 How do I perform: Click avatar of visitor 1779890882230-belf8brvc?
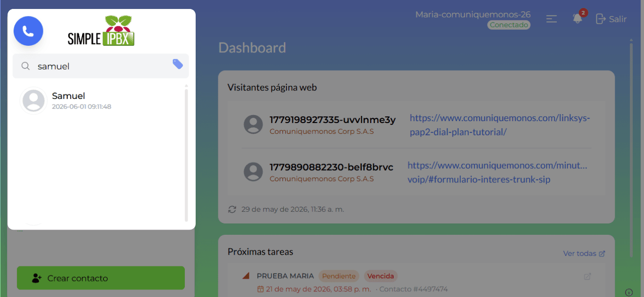253,172
